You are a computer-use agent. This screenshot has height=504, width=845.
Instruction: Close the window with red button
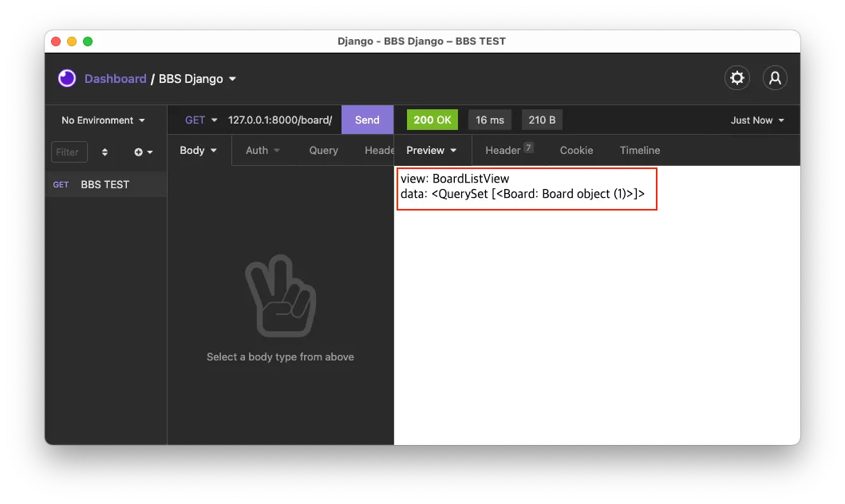tap(56, 41)
